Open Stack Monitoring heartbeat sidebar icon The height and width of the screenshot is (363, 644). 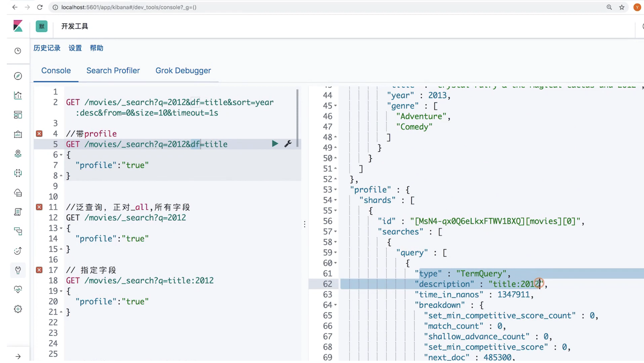18,289
